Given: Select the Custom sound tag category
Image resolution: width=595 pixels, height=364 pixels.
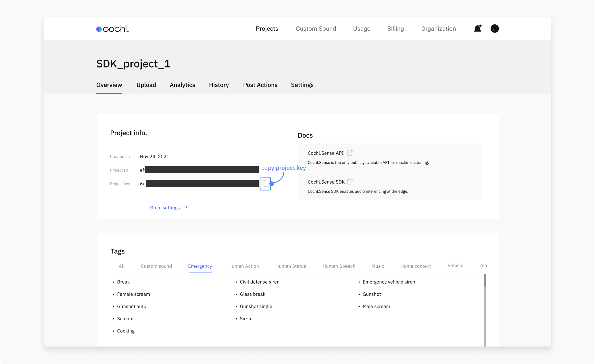Looking at the screenshot, I should click(156, 266).
